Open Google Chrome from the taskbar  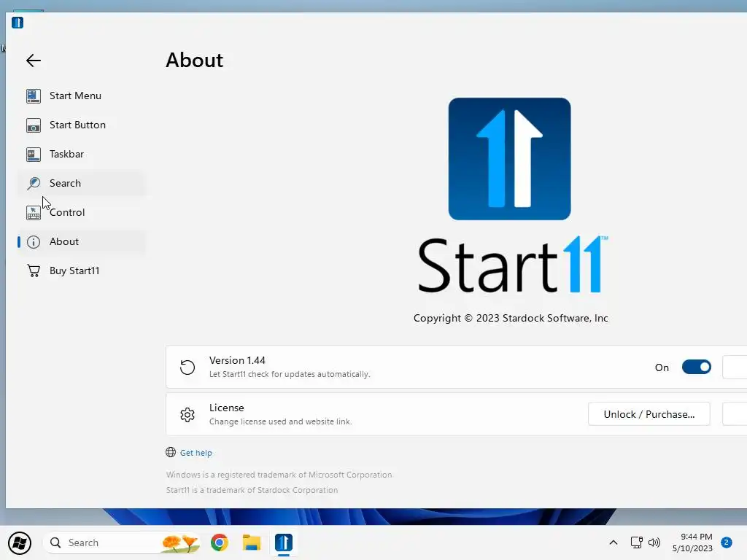tap(220, 542)
